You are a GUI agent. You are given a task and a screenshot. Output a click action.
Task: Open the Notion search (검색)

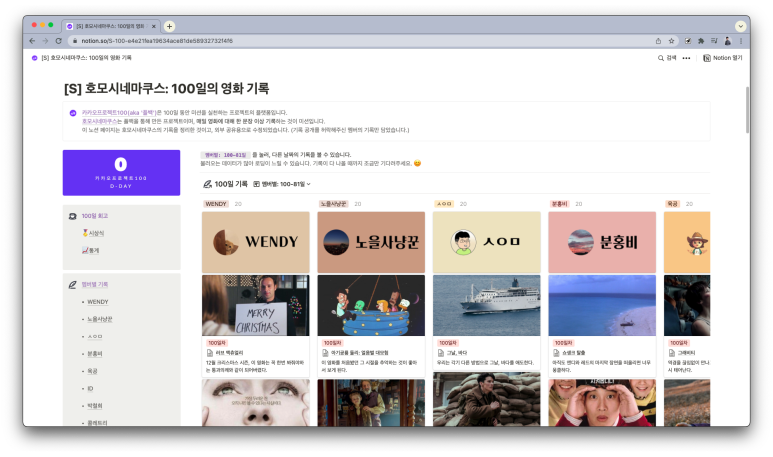(667, 58)
